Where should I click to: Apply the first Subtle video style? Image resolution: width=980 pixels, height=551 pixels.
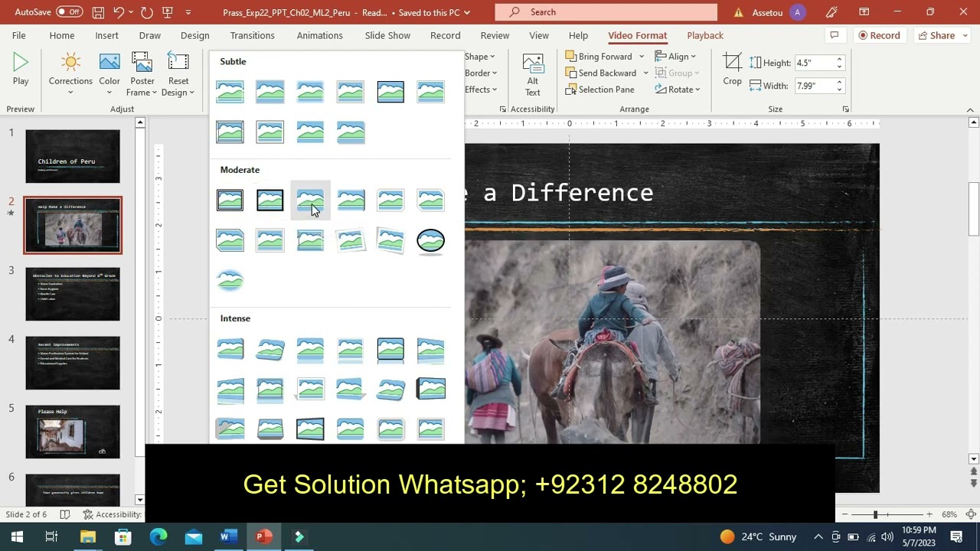pos(230,92)
